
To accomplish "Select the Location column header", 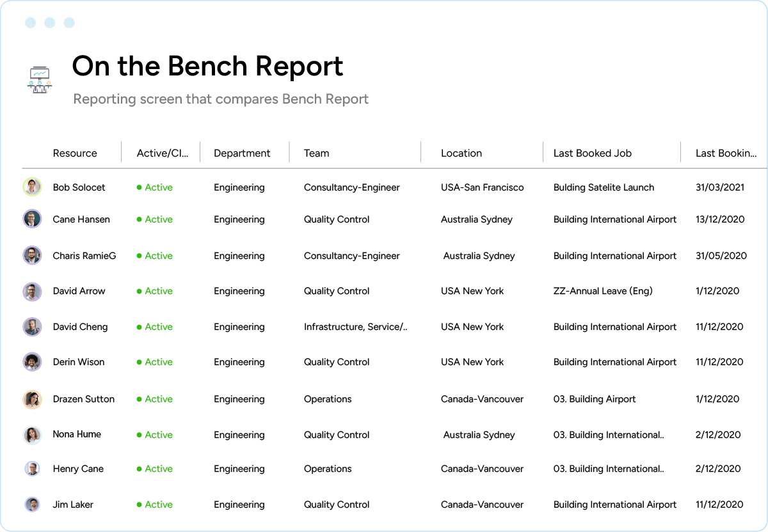I will point(461,153).
